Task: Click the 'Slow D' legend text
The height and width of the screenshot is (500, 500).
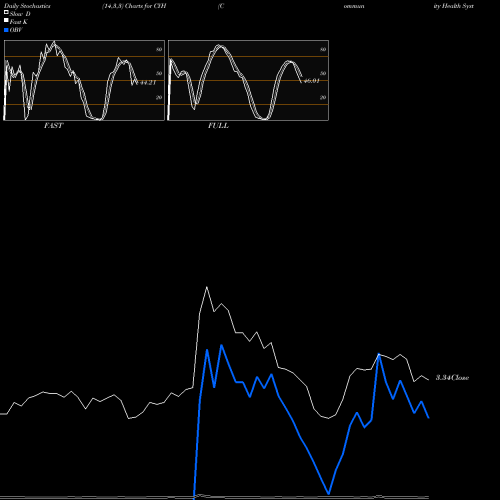Action: click(x=20, y=14)
